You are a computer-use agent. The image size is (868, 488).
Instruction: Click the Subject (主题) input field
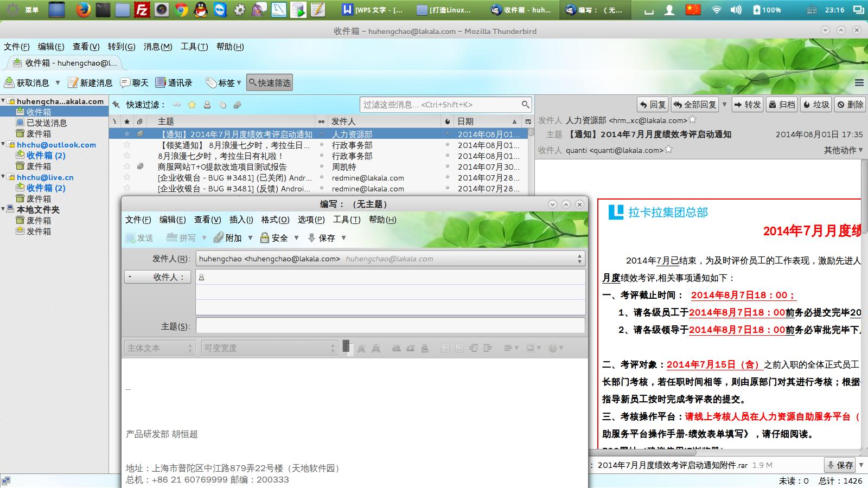(x=390, y=326)
